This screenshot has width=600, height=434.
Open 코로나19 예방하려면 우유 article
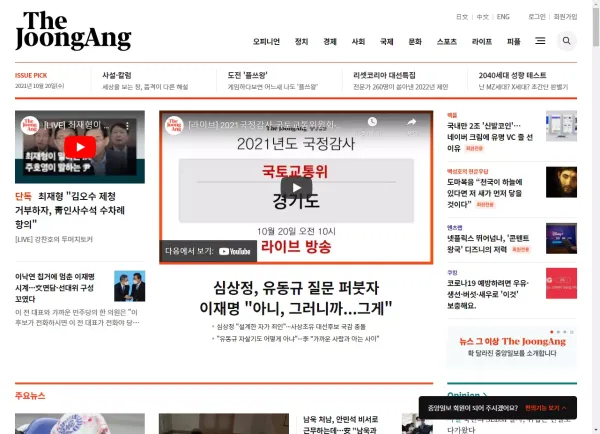(488, 294)
